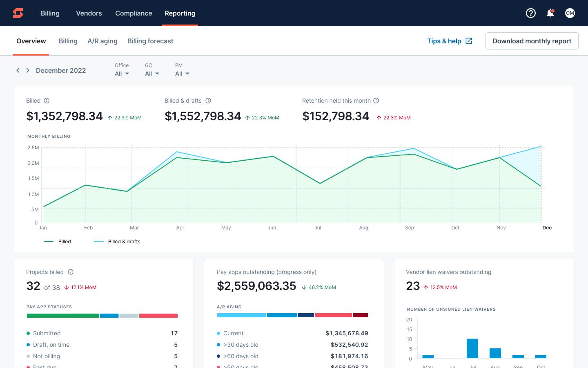Open the A/R aging tab
The image size is (588, 368).
point(102,41)
